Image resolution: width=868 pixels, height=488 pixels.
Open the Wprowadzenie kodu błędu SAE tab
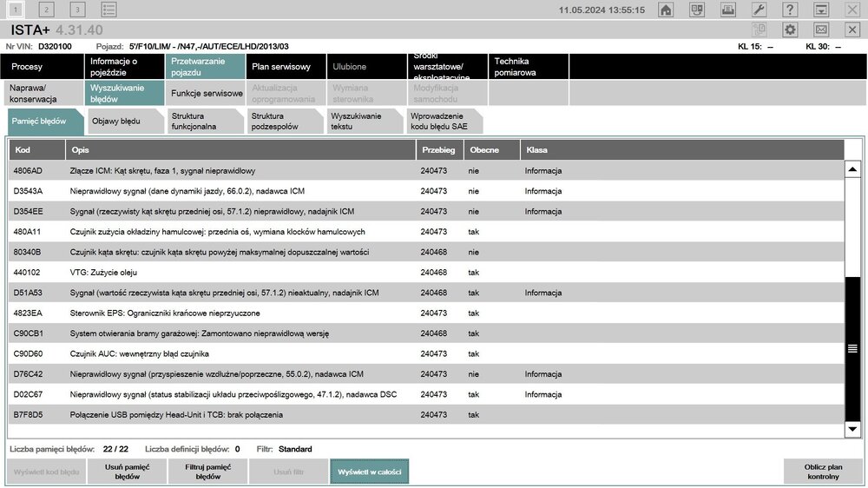(444, 122)
